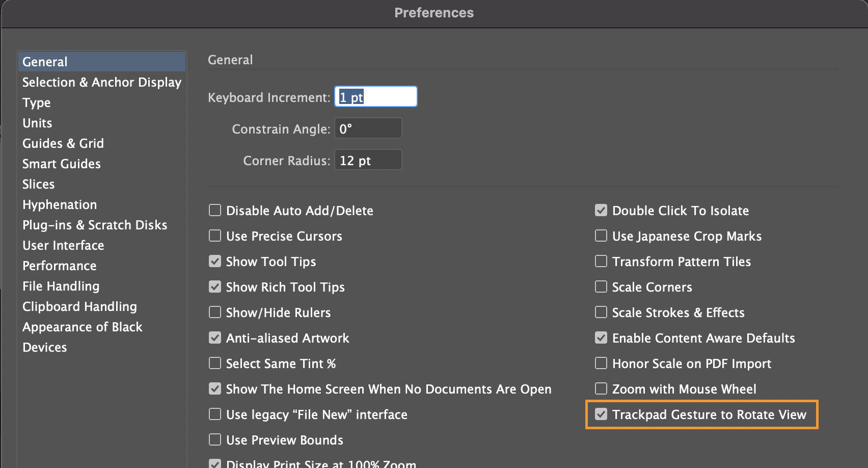
Task: Select Performance in the sidebar
Action: point(60,266)
